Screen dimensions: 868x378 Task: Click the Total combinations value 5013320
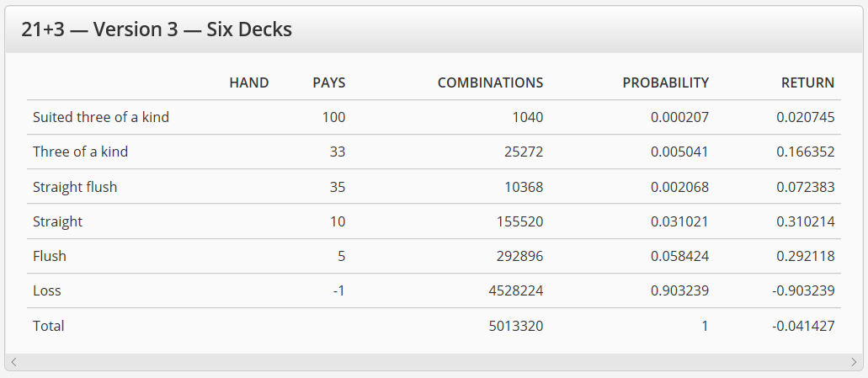pos(516,326)
